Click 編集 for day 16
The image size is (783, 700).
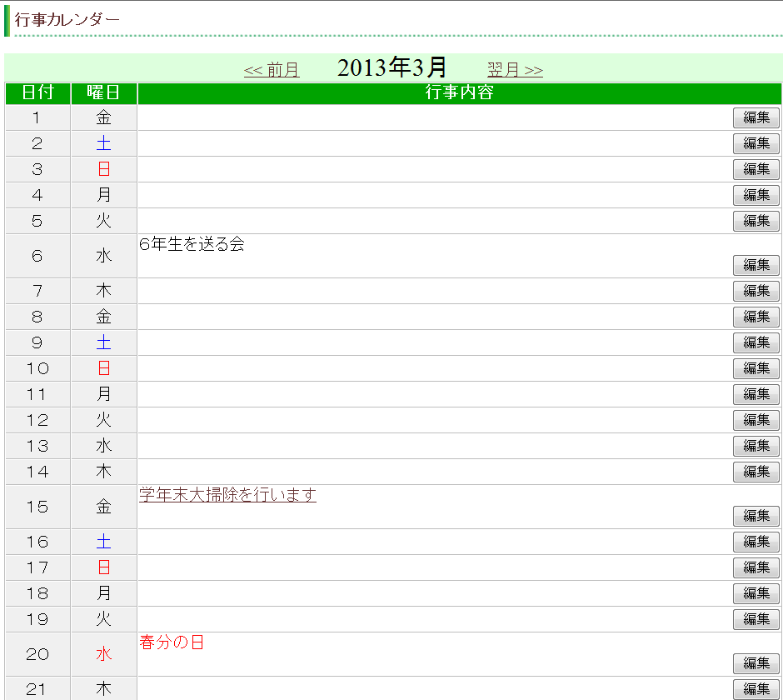point(756,542)
